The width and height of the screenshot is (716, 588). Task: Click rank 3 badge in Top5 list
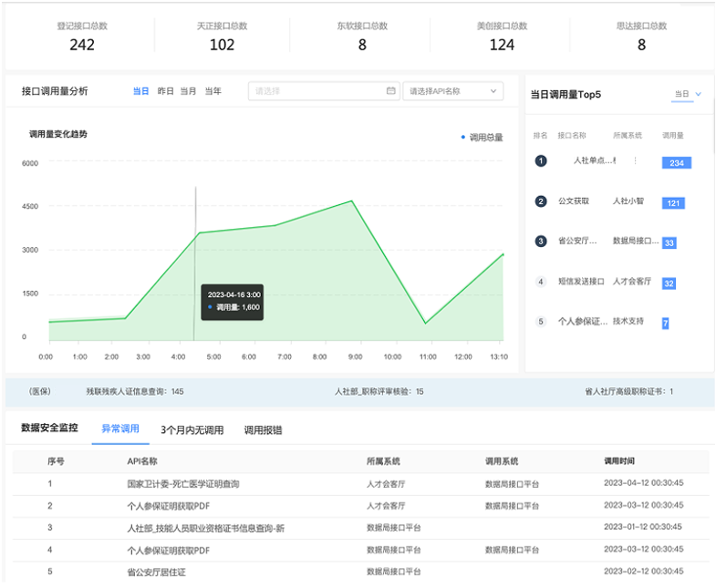click(x=541, y=241)
